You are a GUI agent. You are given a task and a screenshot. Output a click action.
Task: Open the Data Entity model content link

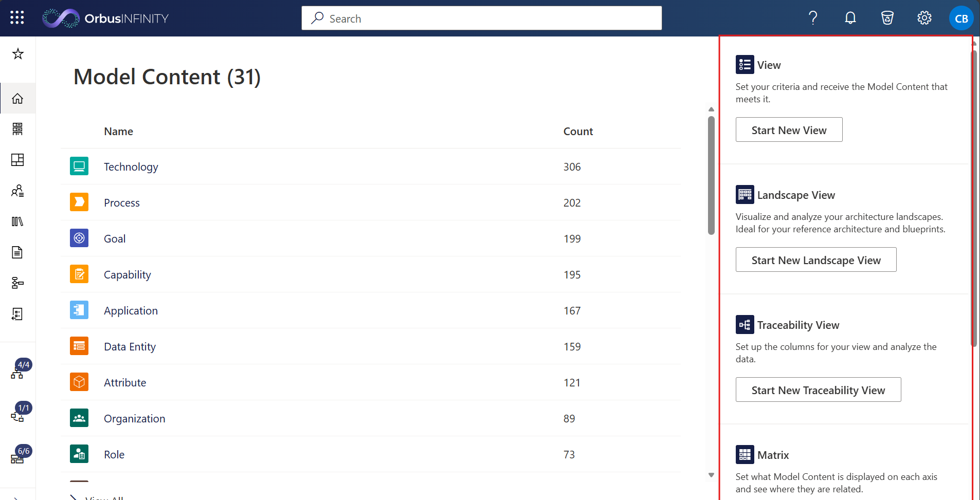130,347
